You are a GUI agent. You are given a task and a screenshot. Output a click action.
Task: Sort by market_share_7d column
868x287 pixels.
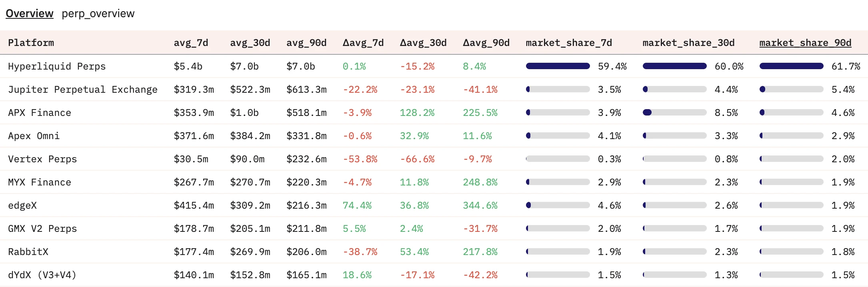tap(569, 43)
